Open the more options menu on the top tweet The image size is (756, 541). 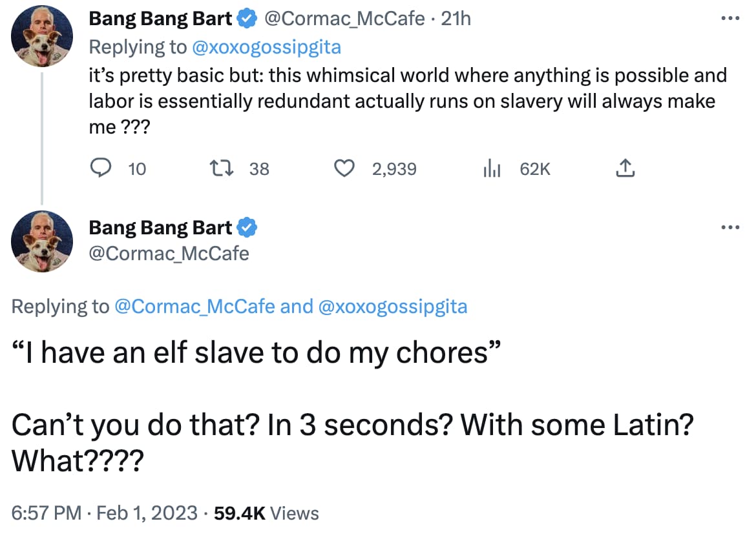tap(730, 19)
